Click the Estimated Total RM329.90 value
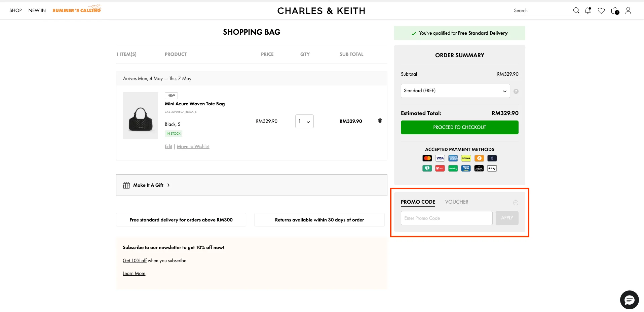 505,113
